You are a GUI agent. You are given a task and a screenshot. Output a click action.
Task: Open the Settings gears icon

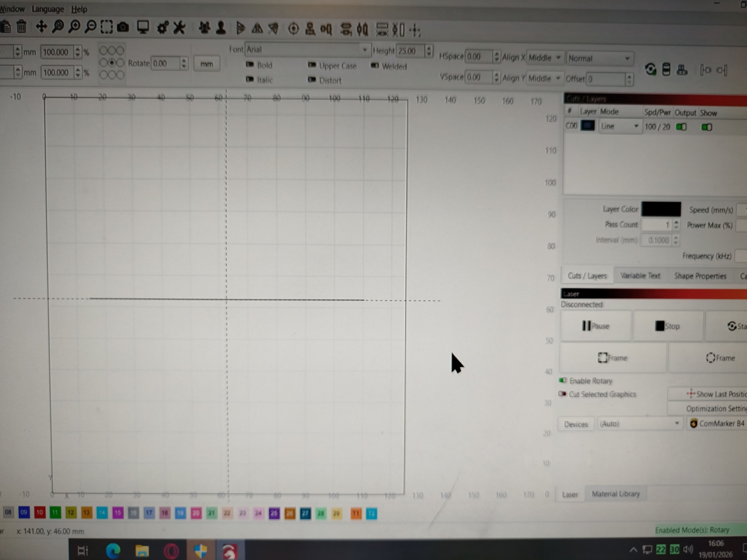coord(163,28)
